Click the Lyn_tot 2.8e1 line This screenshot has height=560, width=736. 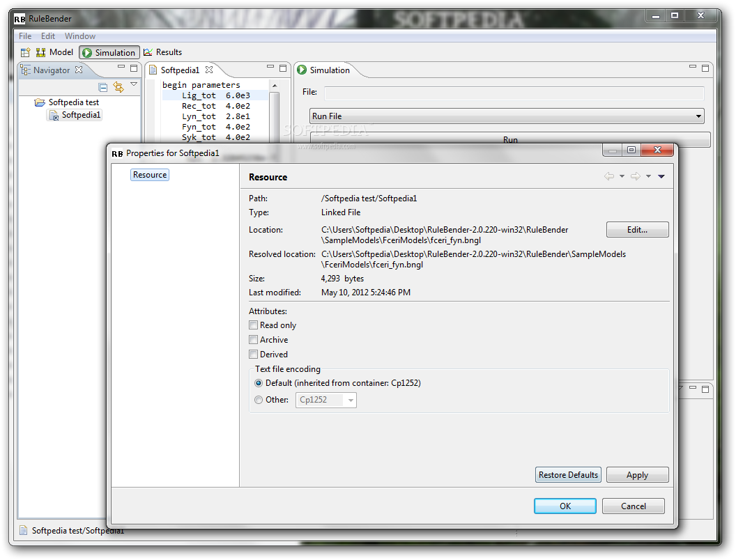[215, 116]
